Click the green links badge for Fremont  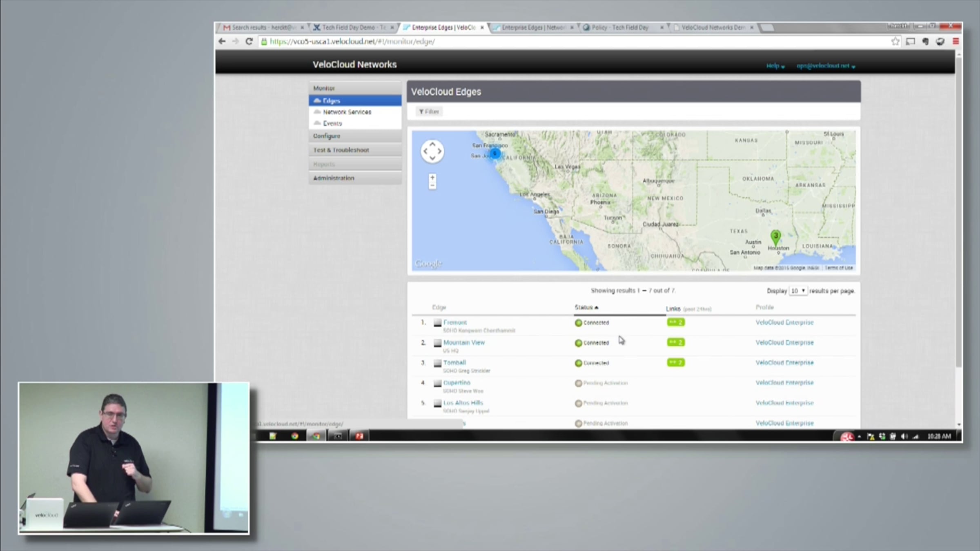676,322
